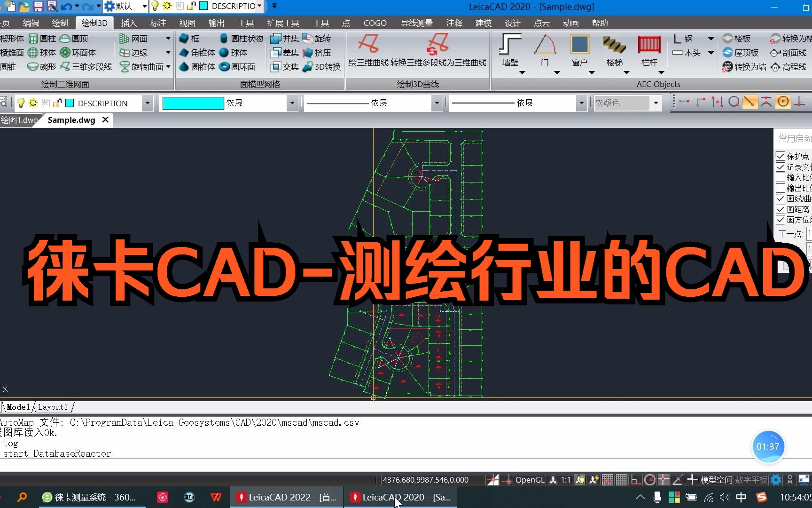Screen dimensions: 812x508
Task: Click the 绘三维曲线 draw 3D curve icon
Action: pos(368,49)
